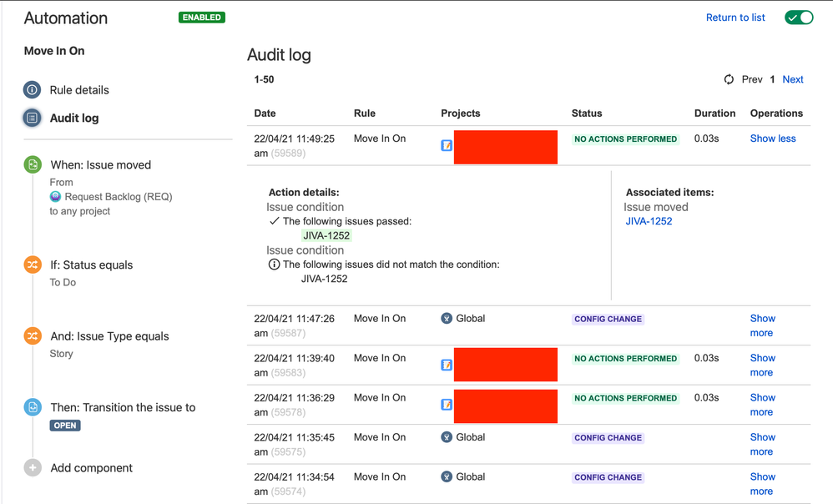
Task: Toggle the rule enabled switch off
Action: 798,18
